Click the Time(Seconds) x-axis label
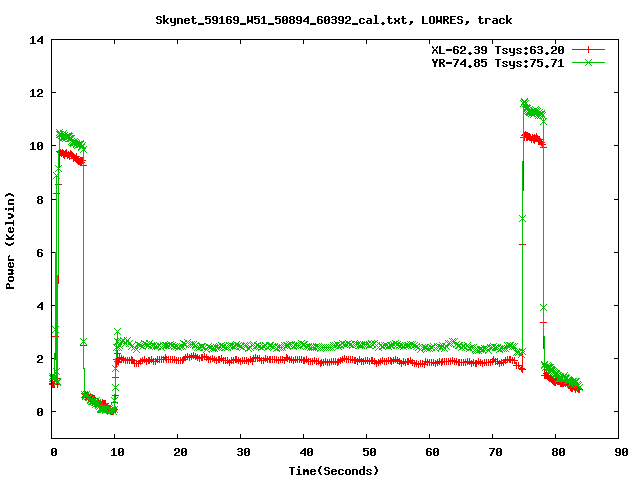640x480 pixels. point(334,471)
